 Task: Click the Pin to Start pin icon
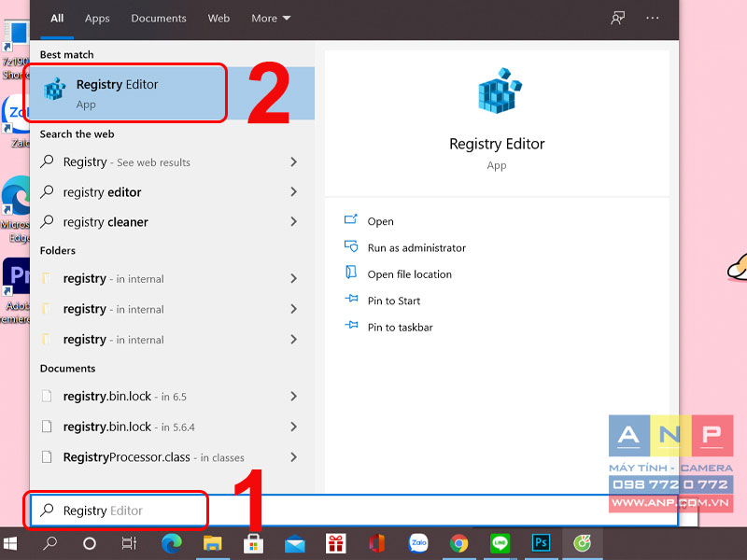click(351, 299)
